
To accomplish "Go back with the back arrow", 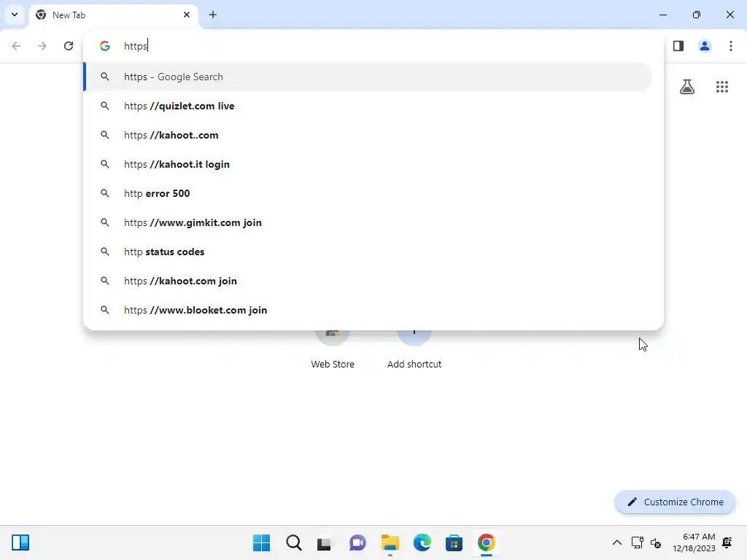I will 16,46.
